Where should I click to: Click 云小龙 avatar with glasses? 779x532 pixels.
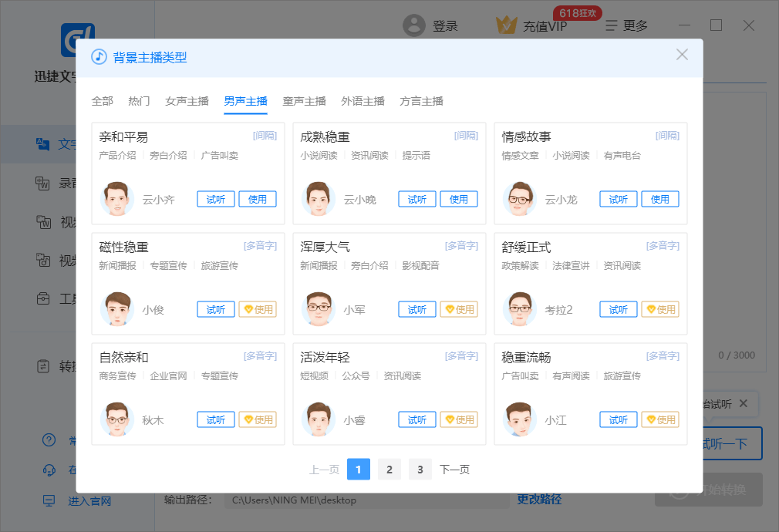(520, 199)
